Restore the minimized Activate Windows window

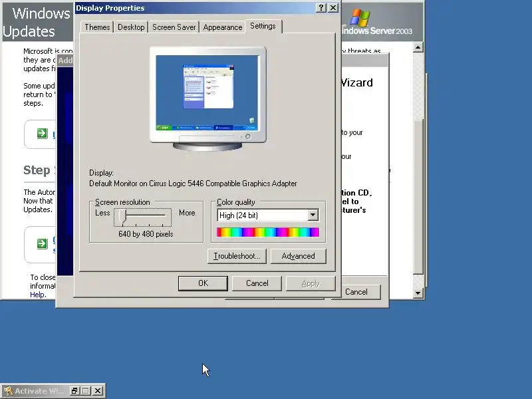[x=74, y=391]
